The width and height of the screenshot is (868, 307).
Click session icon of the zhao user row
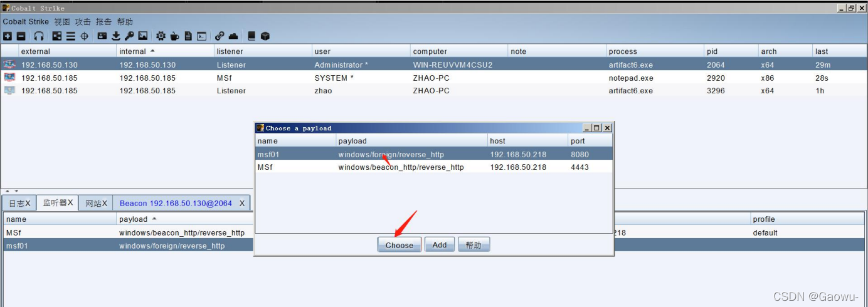click(x=9, y=91)
